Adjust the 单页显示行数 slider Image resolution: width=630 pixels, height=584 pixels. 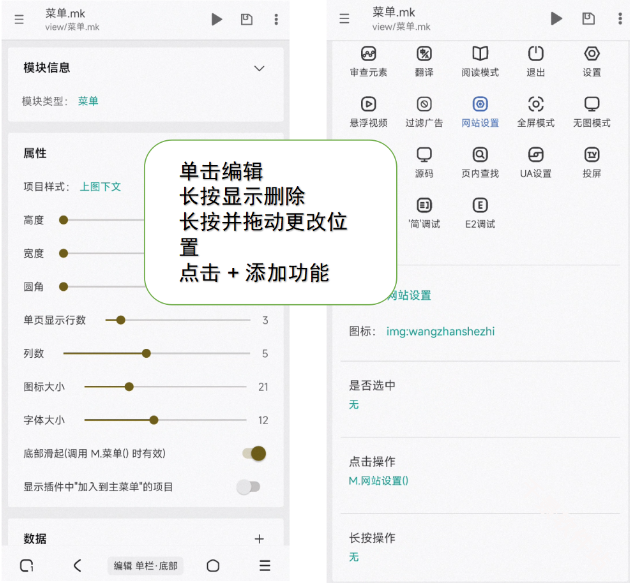[121, 320]
